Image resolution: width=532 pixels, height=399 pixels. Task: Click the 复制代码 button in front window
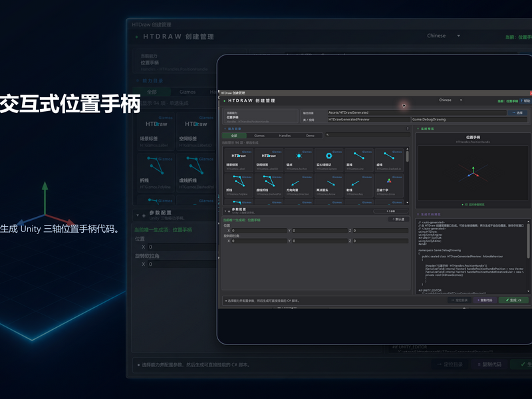[x=485, y=301]
